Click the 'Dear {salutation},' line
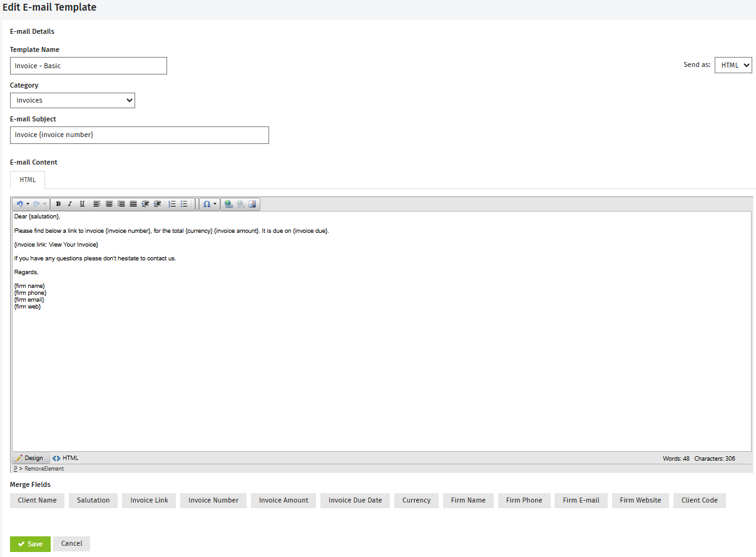 pos(37,217)
